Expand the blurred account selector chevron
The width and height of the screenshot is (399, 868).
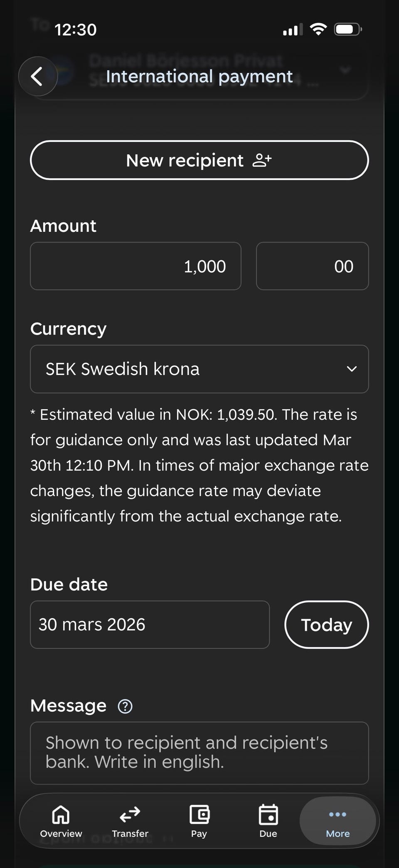[345, 69]
